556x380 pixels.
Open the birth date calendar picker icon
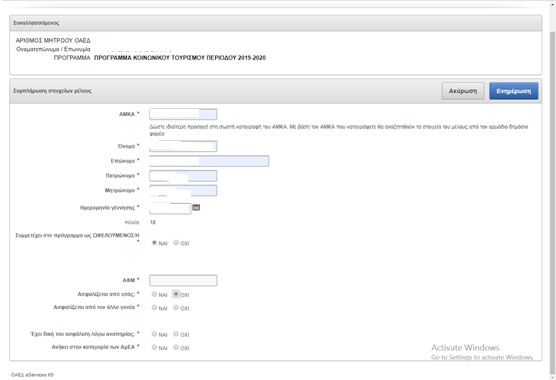[x=196, y=207]
